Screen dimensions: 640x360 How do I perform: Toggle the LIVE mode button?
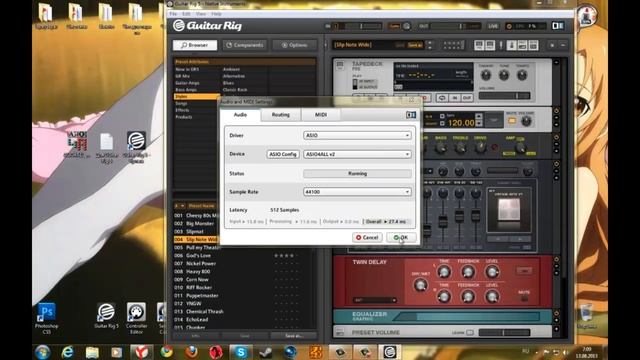(x=493, y=26)
